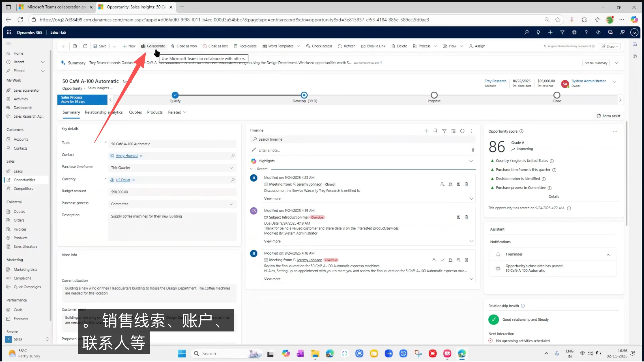Select the Propose stage circle
Image resolution: width=644 pixels, height=362 pixels.
click(x=434, y=95)
